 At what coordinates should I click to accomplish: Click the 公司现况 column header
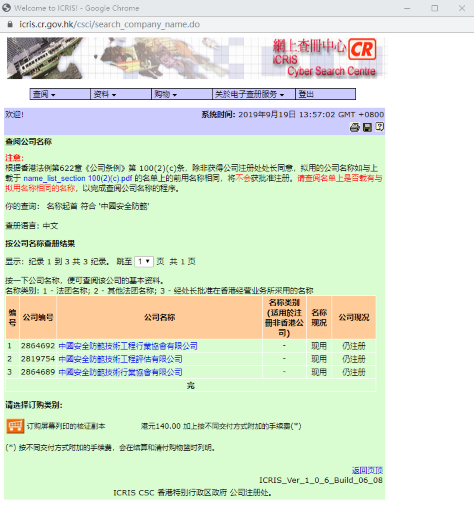[x=354, y=317]
